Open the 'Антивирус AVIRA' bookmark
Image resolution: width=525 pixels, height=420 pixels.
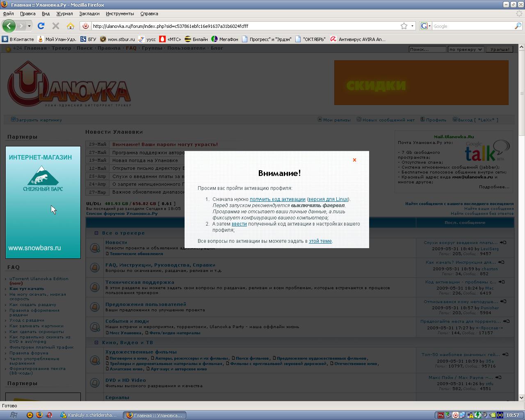(358, 39)
